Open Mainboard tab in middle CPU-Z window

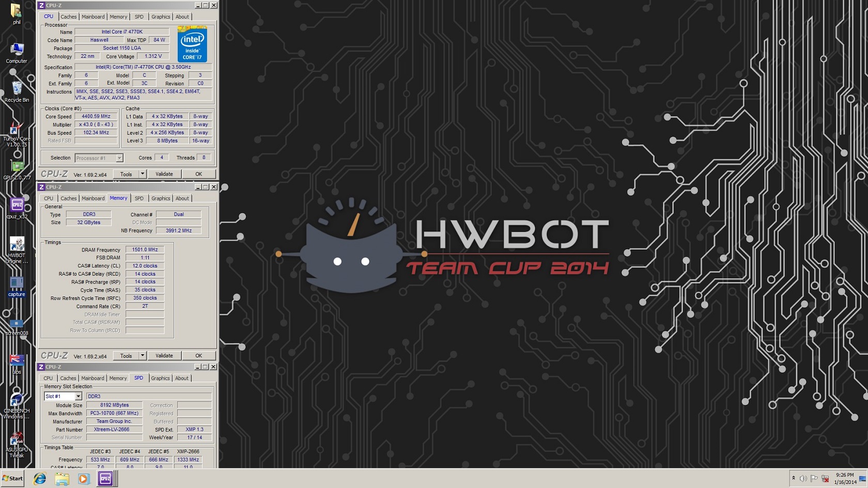93,198
